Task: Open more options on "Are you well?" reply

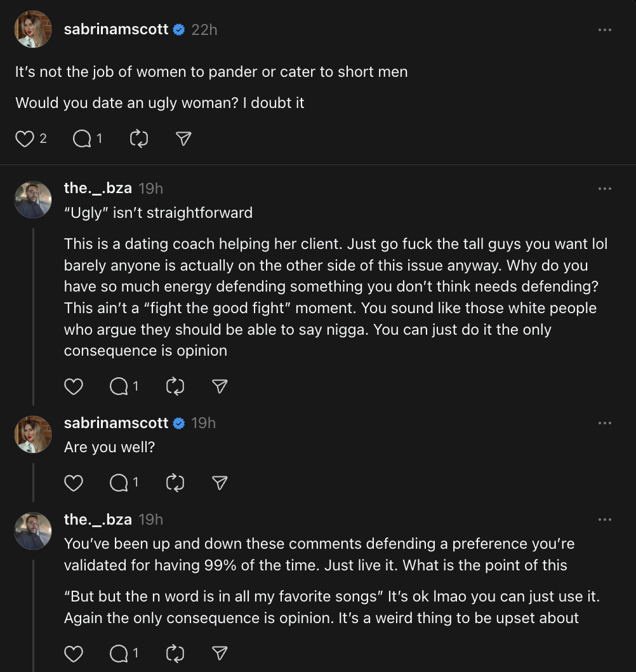Action: tap(605, 423)
